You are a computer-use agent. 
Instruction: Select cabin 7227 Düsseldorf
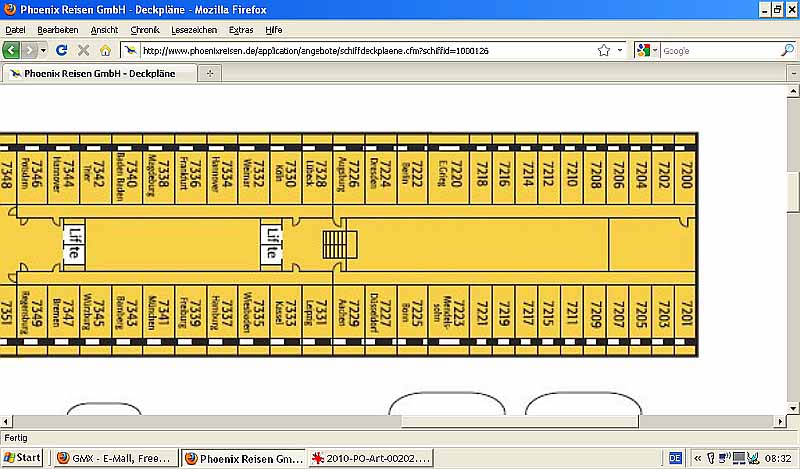point(381,311)
